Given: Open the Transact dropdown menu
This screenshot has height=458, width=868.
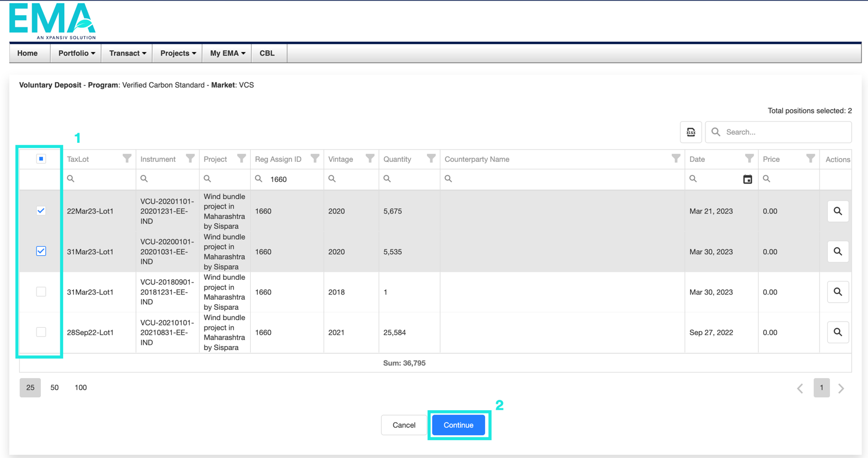Looking at the screenshot, I should (127, 53).
